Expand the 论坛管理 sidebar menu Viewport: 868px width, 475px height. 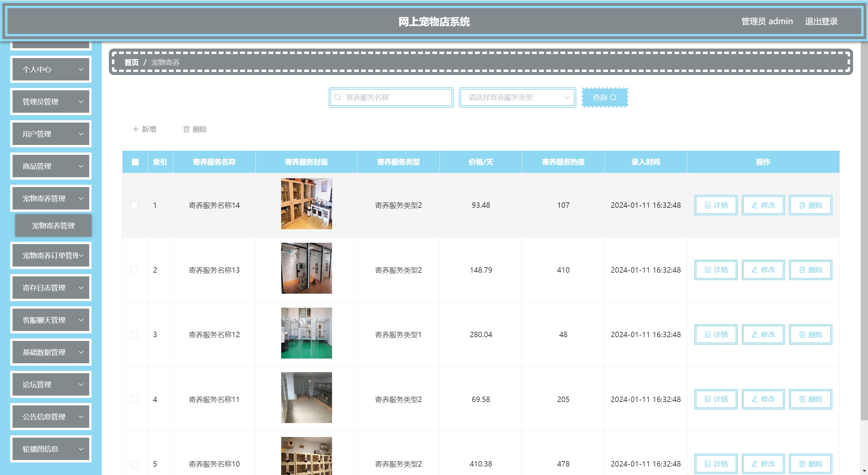click(x=51, y=385)
